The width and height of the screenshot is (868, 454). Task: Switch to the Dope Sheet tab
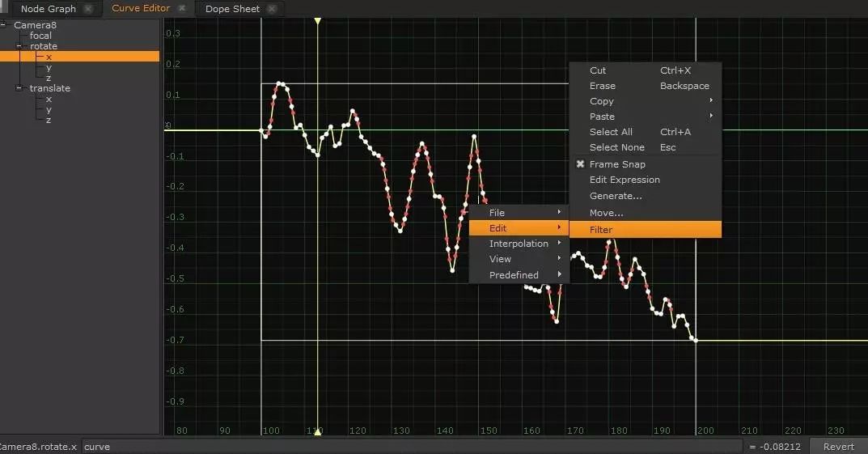click(x=232, y=9)
